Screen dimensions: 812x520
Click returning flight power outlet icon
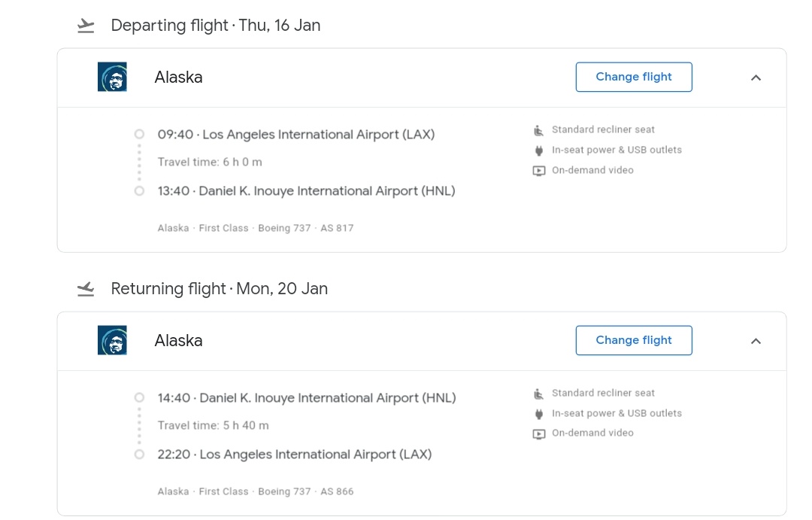(x=538, y=414)
